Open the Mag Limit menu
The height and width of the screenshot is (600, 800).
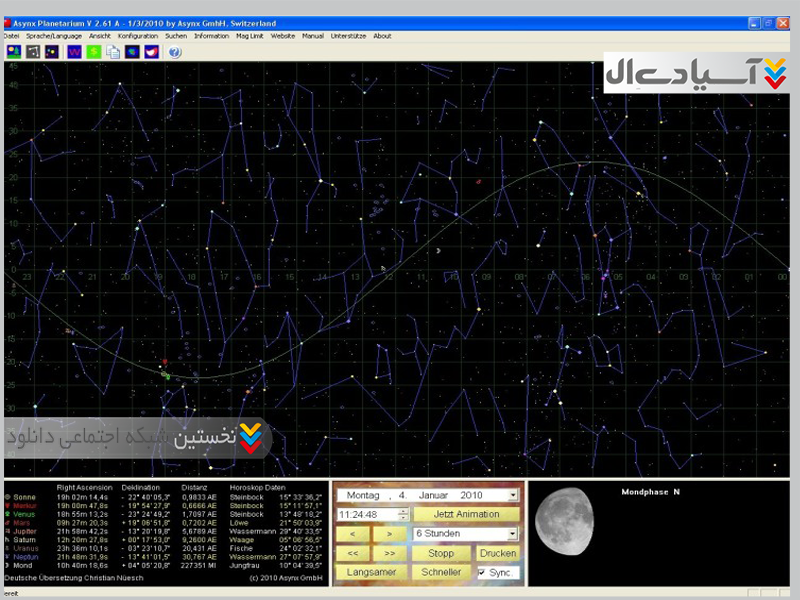point(250,36)
